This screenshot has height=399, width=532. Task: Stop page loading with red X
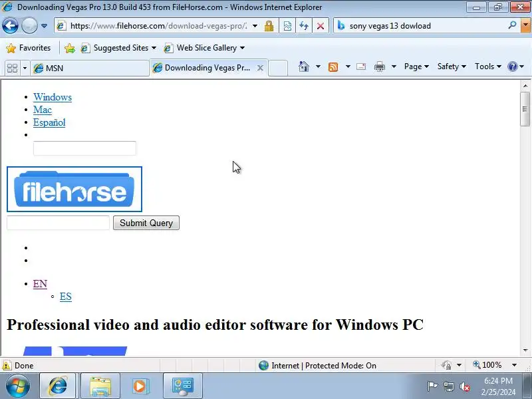(321, 26)
